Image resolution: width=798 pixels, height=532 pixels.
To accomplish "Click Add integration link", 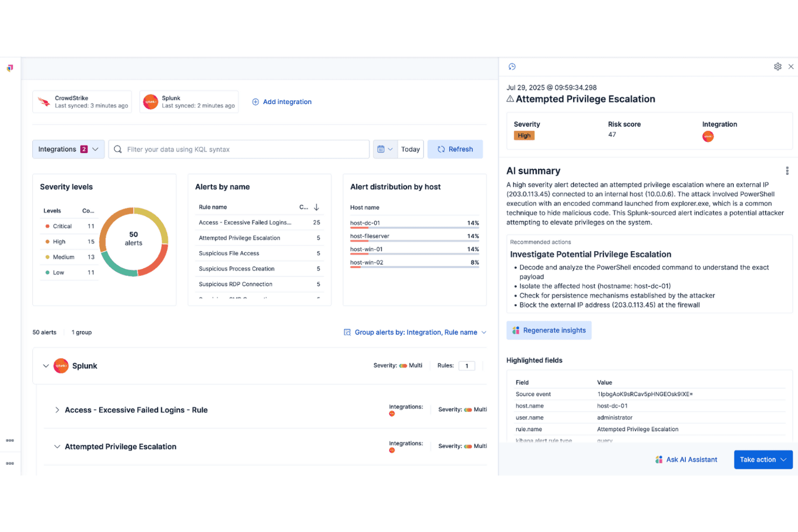I will point(282,102).
